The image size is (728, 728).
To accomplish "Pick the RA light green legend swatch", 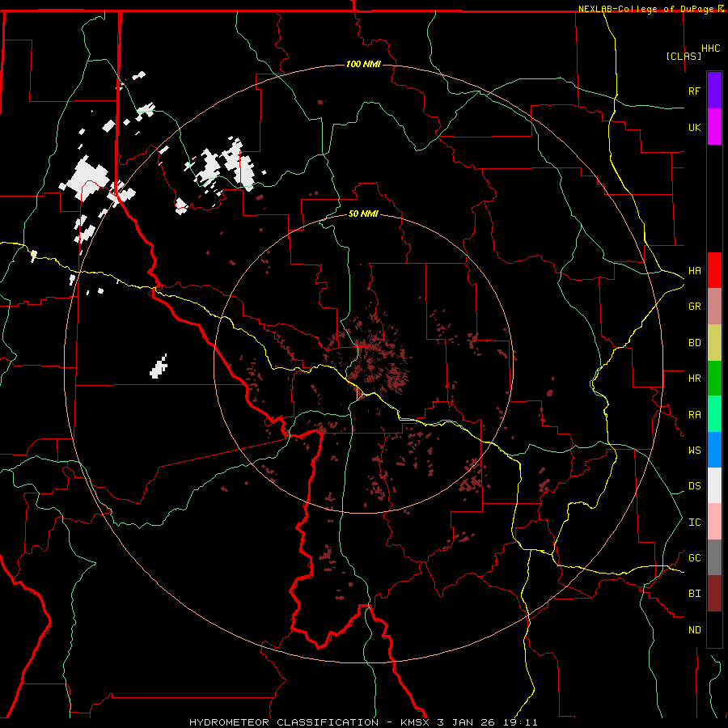I will 714,414.
